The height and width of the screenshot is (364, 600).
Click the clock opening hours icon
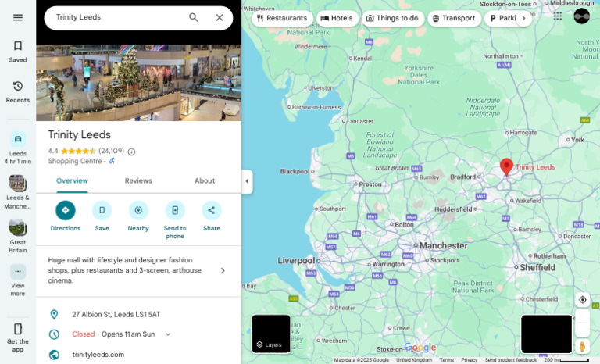point(55,334)
